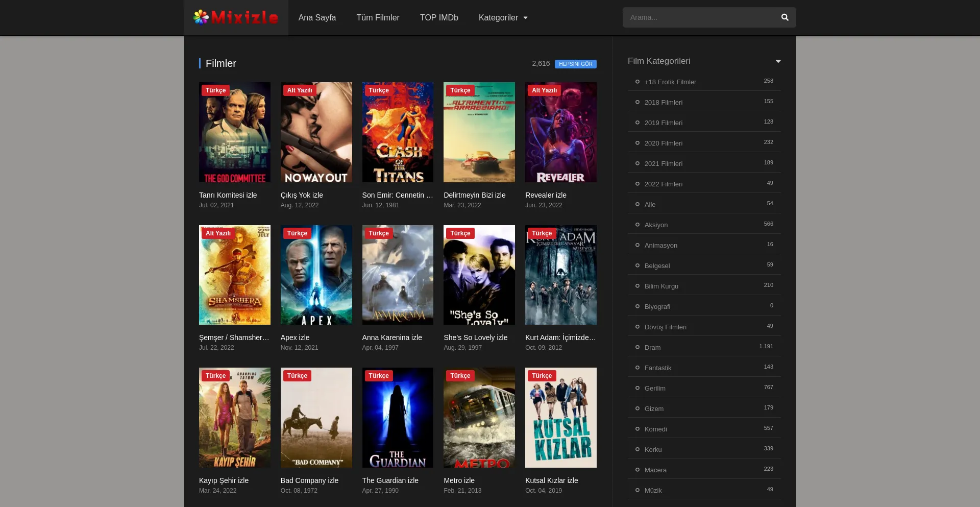Image resolution: width=980 pixels, height=507 pixels.
Task: Click the Revealer izle title link
Action: pos(546,195)
